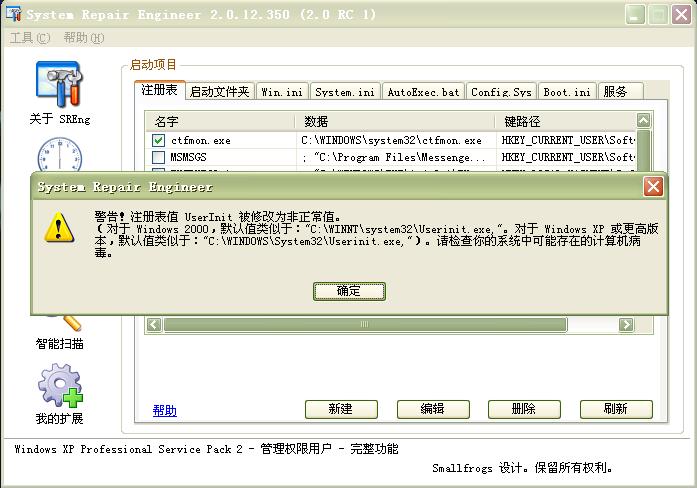Select the MSMSGS row name
This screenshot has width=697, height=488.
(188, 157)
